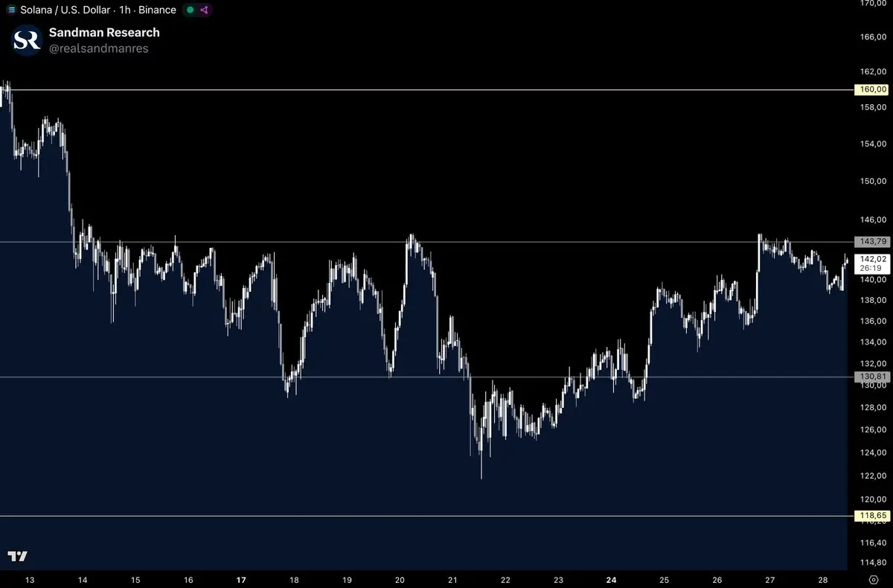
Task: Click the 158,00 price axis label
Action: (x=872, y=107)
